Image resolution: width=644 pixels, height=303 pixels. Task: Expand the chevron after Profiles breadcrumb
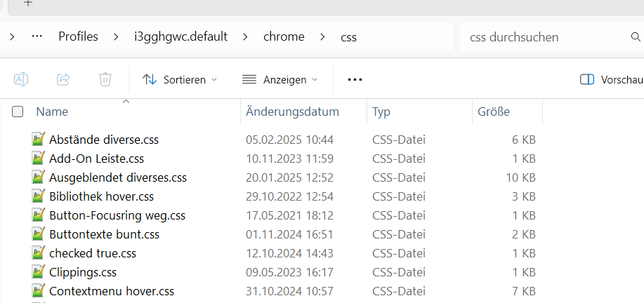click(116, 36)
